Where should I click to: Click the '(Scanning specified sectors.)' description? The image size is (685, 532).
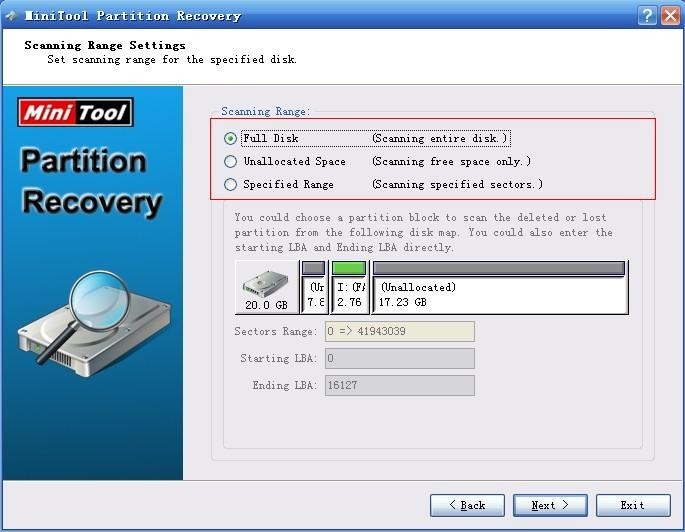tap(457, 184)
